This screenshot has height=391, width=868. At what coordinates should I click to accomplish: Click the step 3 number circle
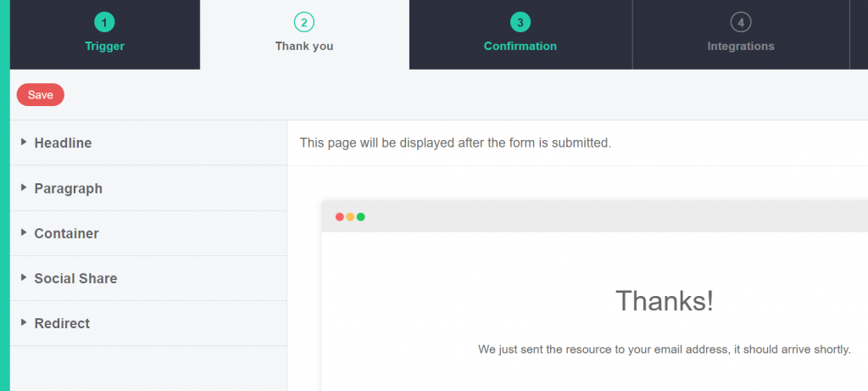[520, 22]
